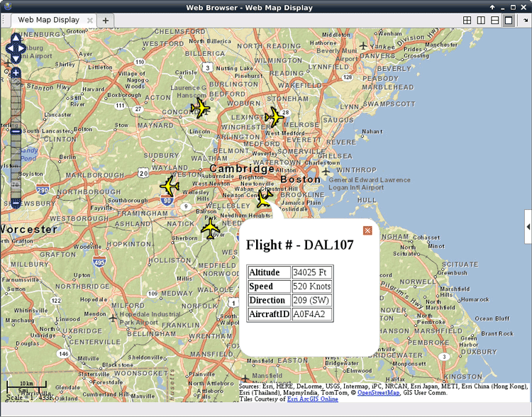The image size is (532, 417).
Task: Switch to four-pane grid layout
Action: [x=467, y=21]
